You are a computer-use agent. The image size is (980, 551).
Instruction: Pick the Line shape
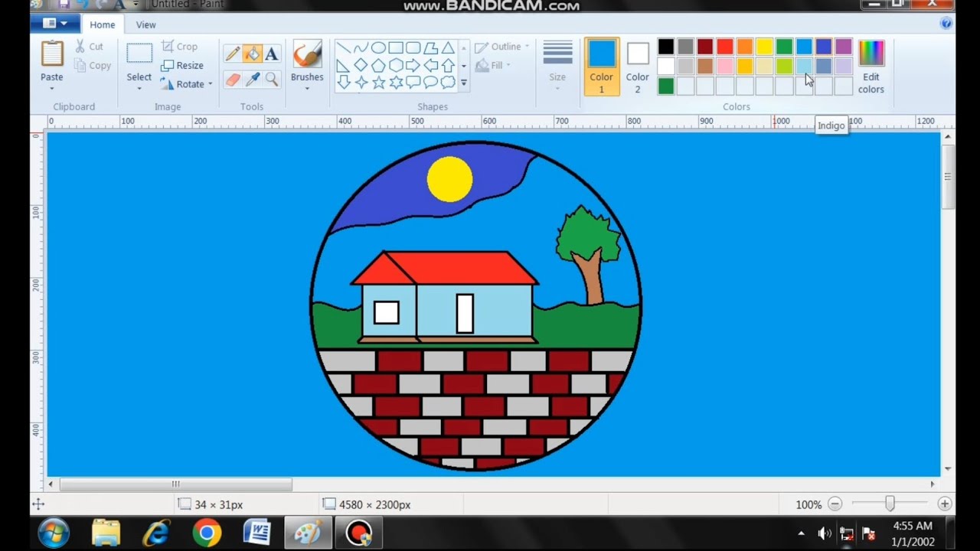point(344,47)
